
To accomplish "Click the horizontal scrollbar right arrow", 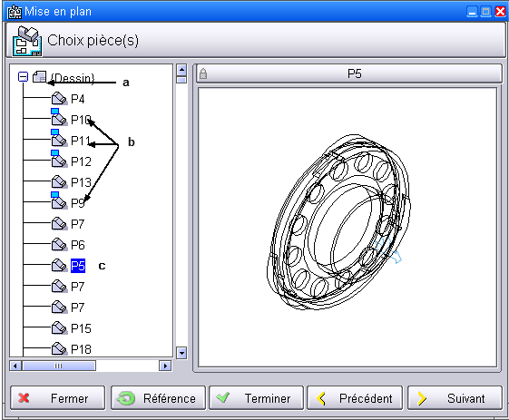I will (x=165, y=366).
